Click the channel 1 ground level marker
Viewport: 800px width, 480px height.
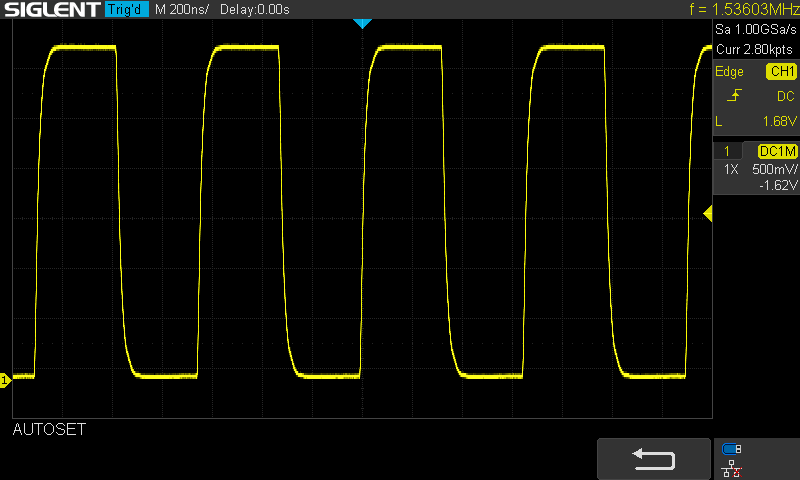(x=5, y=380)
